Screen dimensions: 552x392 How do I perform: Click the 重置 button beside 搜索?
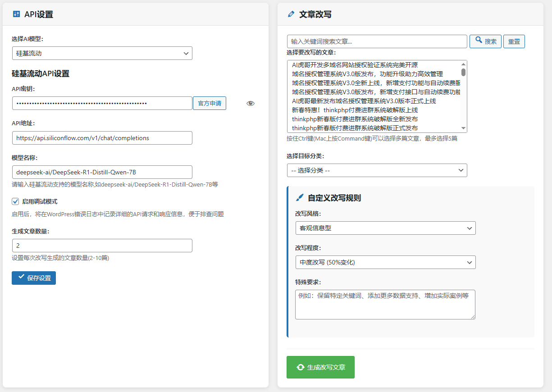pyautogui.click(x=514, y=41)
